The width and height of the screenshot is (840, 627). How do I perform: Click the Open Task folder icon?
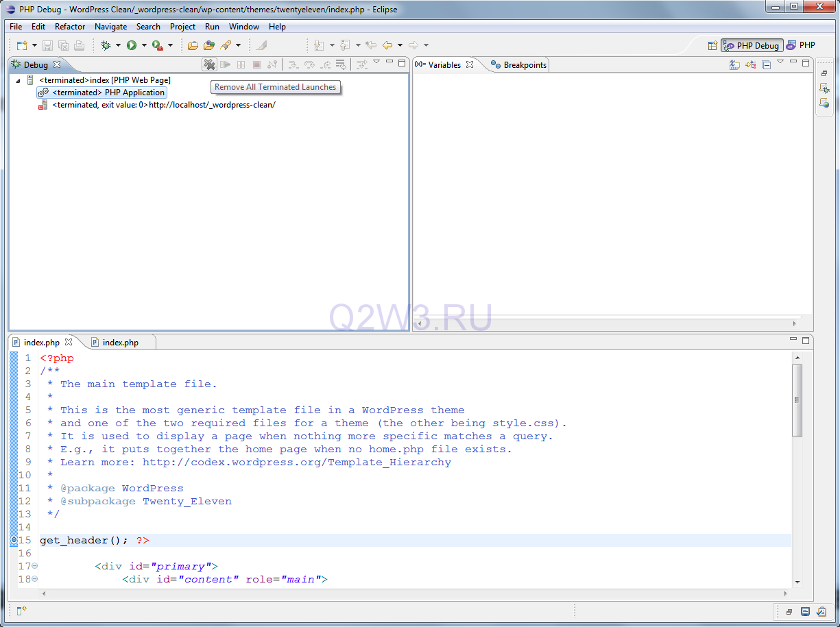pos(209,45)
